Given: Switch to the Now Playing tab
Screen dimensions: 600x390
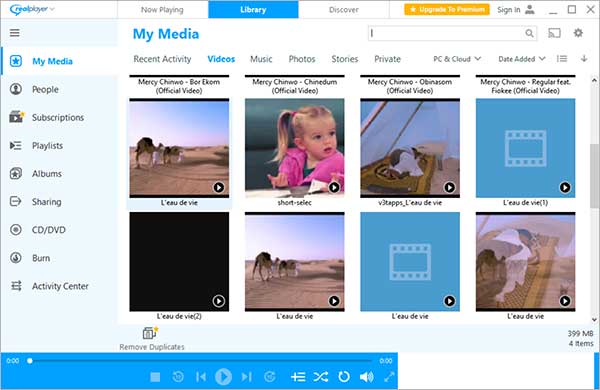Looking at the screenshot, I should pos(162,10).
